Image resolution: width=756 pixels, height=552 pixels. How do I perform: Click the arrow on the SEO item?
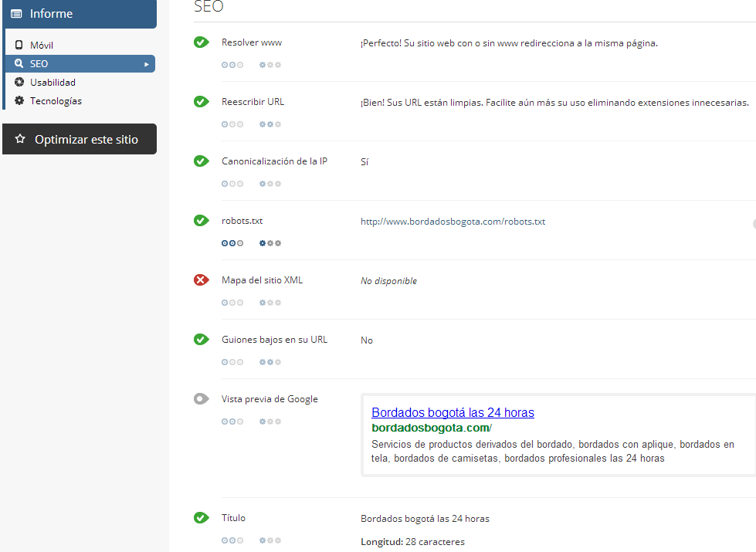tap(147, 64)
